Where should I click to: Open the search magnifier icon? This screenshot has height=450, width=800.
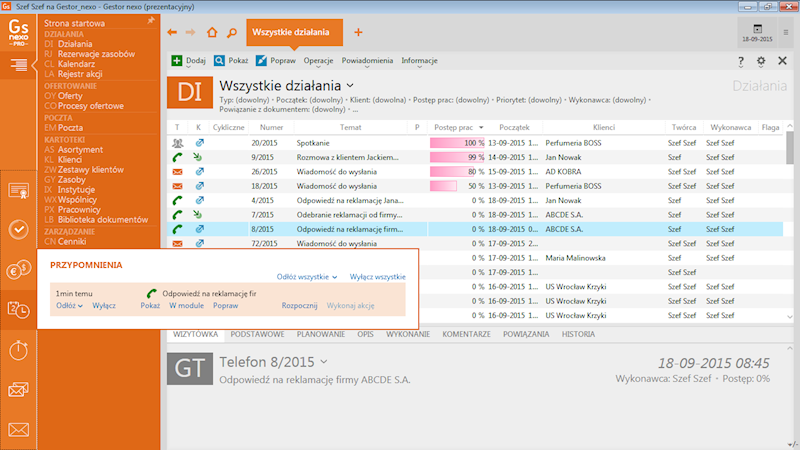[231, 32]
